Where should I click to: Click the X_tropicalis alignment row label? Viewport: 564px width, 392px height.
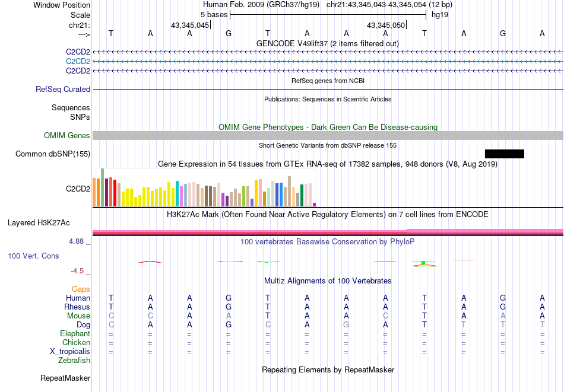70,352
